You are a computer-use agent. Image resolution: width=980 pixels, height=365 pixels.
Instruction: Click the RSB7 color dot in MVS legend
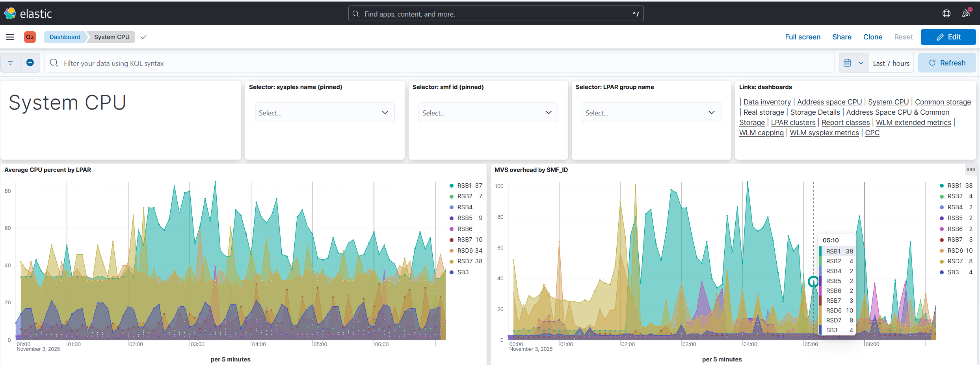pos(942,240)
